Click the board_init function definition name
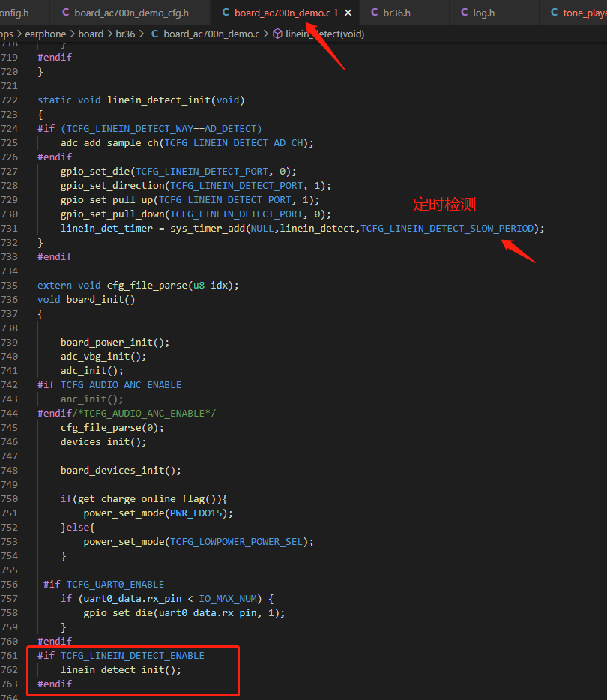This screenshot has height=700, width=607. [95, 300]
